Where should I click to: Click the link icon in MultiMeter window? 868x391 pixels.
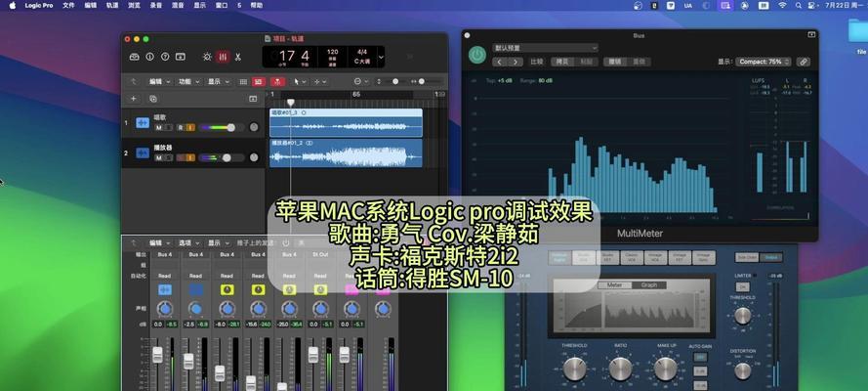804,62
